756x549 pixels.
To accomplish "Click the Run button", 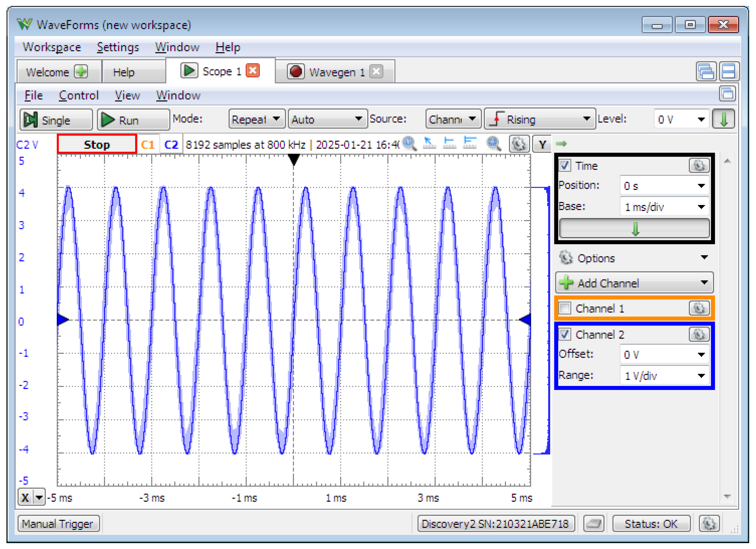I will click(x=133, y=120).
